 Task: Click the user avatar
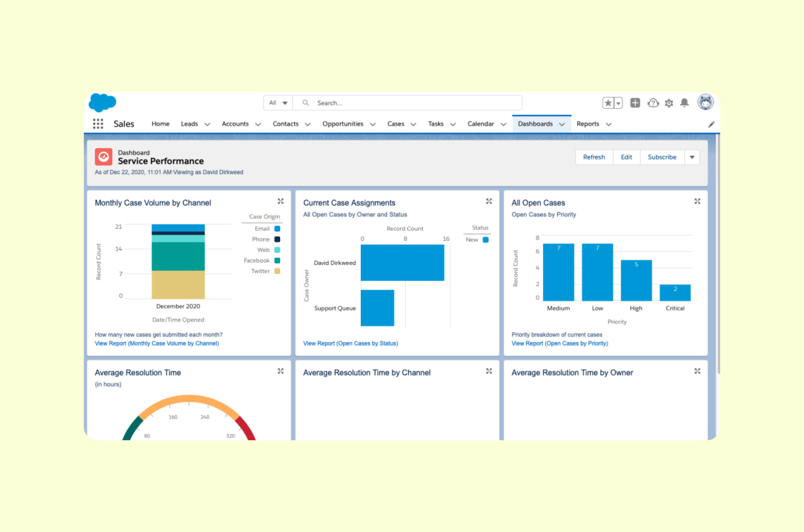pyautogui.click(x=705, y=102)
